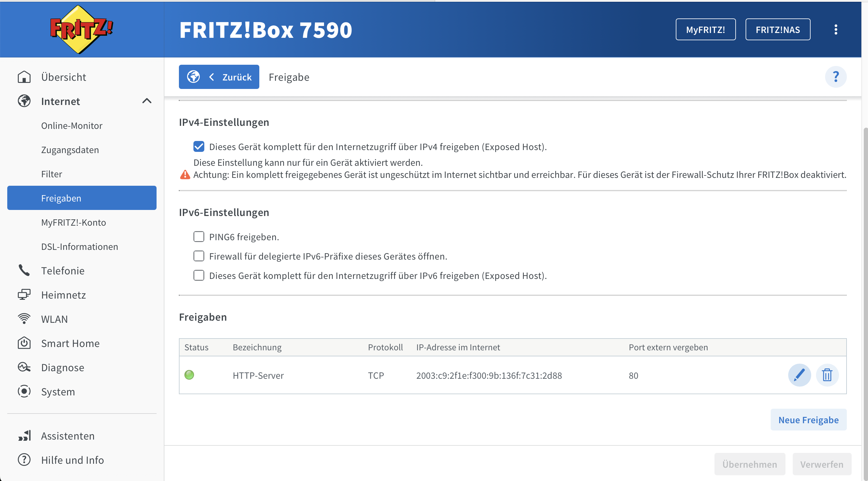Click the Diagnose pulse icon

pyautogui.click(x=24, y=367)
